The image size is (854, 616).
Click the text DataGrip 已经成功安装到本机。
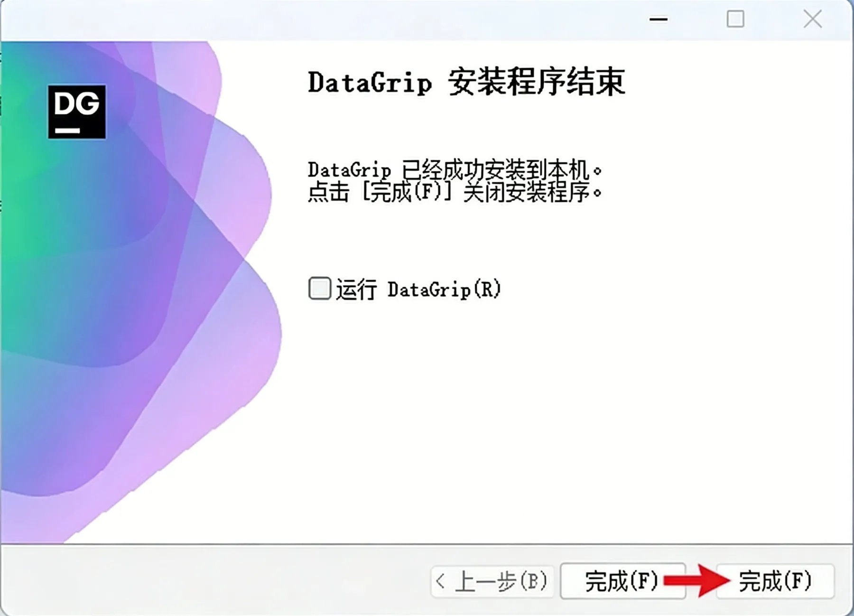pos(455,169)
